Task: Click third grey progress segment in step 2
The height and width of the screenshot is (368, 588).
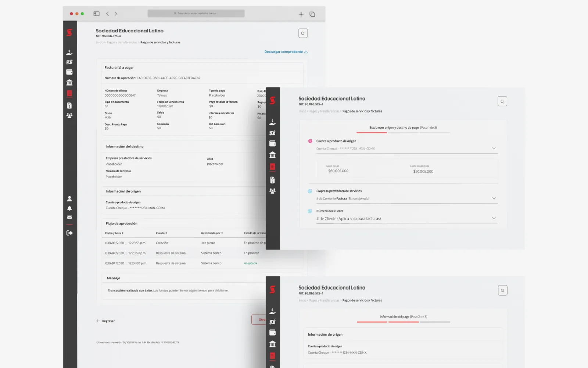Action: [435, 322]
